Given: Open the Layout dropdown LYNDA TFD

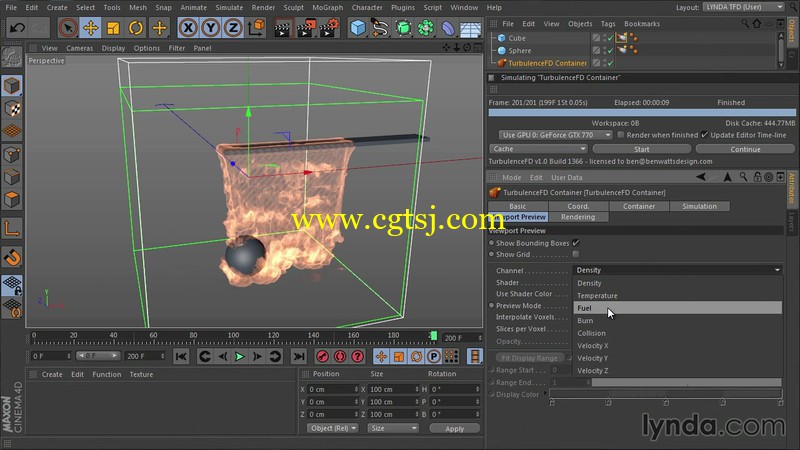Looking at the screenshot, I should pos(744,7).
